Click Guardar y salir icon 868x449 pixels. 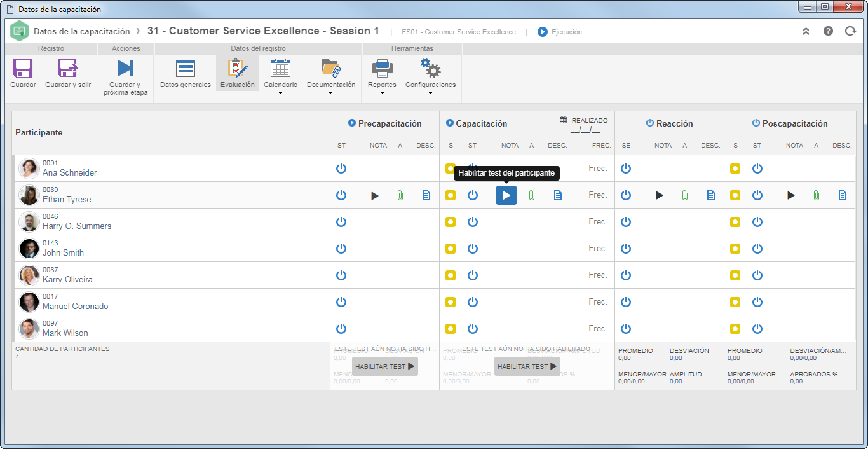(67, 68)
